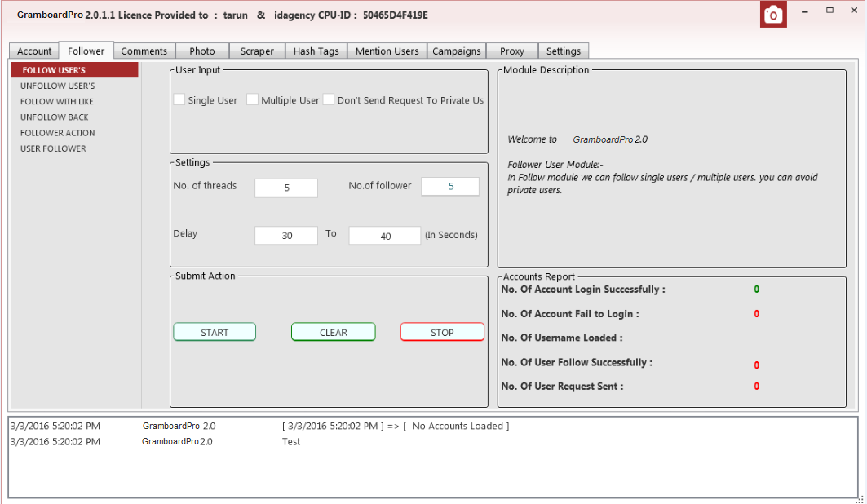Maximize the GramboardPro window
Screen dimensions: 867x504
coord(830,10)
